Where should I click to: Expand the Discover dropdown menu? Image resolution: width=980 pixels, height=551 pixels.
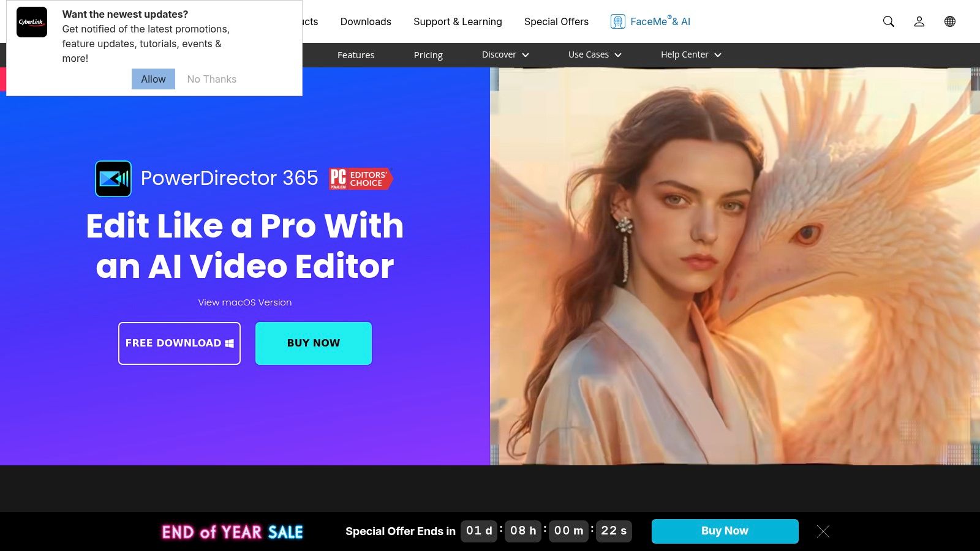(x=505, y=54)
